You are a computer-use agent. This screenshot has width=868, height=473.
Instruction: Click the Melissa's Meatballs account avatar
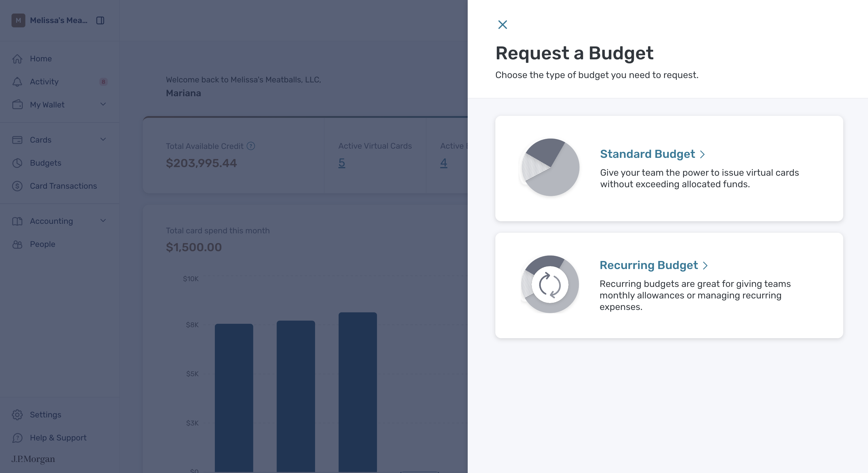(18, 20)
